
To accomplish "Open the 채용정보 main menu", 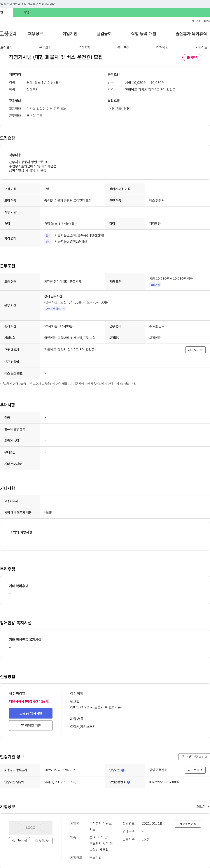I will click(x=35, y=34).
